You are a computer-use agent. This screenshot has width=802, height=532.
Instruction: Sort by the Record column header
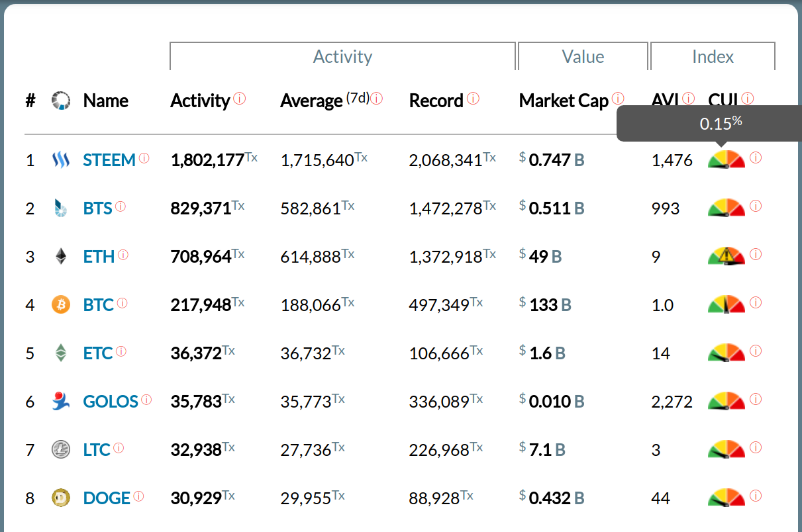coord(436,101)
